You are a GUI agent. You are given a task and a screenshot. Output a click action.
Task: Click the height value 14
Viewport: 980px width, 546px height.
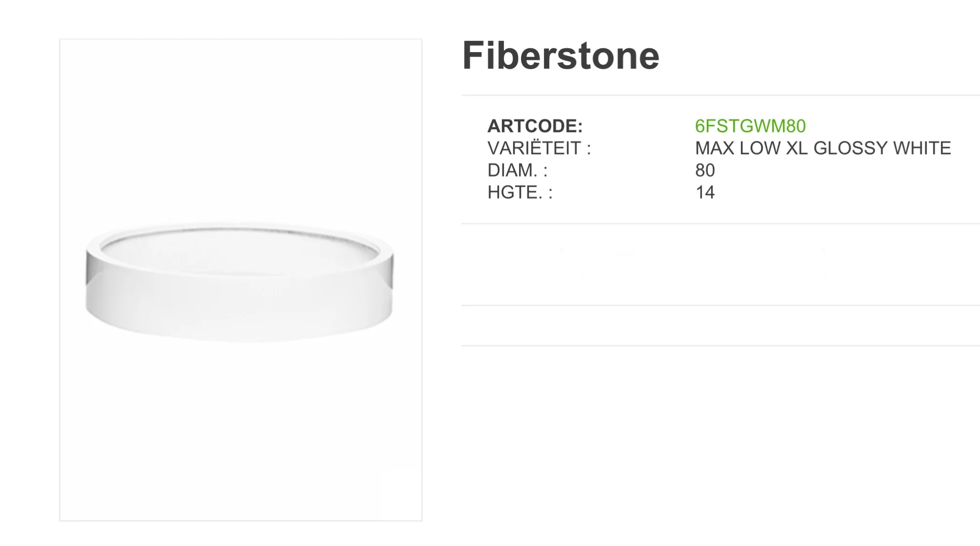pos(705,193)
